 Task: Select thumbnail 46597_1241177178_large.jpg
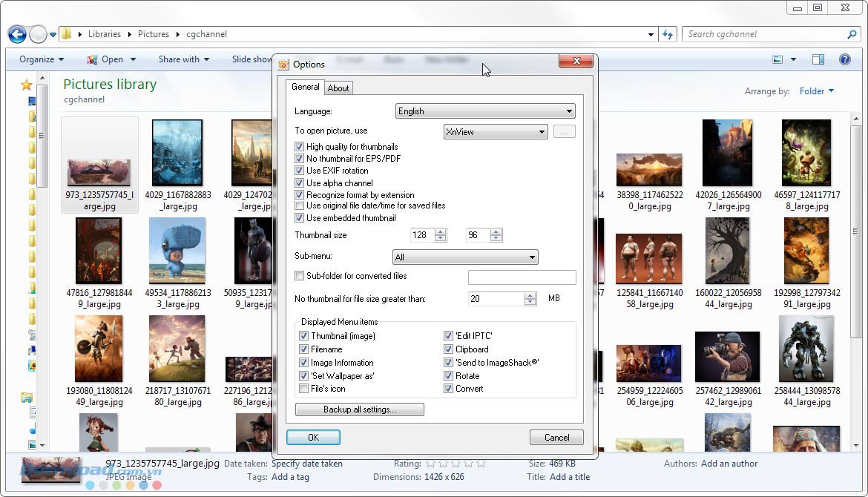click(x=806, y=165)
